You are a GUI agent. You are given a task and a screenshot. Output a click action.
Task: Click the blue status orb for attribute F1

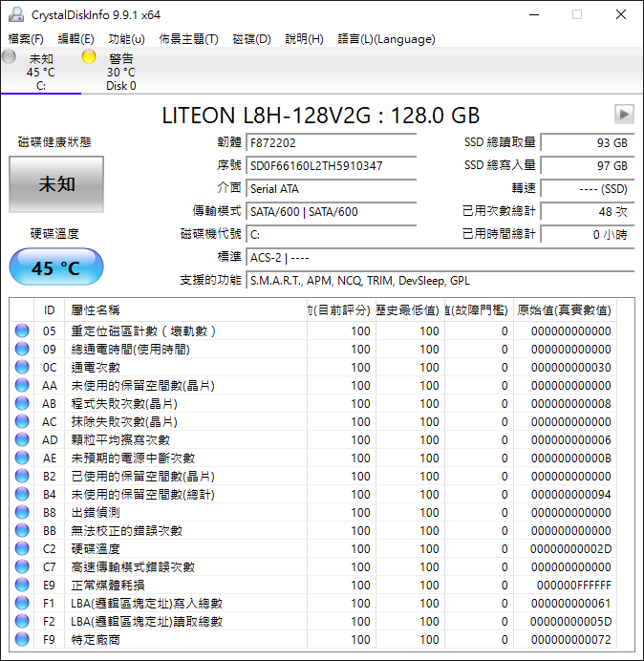click(x=22, y=603)
